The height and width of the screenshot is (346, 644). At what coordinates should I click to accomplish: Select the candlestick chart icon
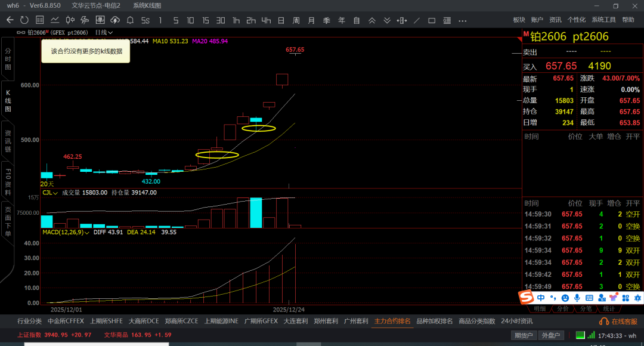coord(70,20)
